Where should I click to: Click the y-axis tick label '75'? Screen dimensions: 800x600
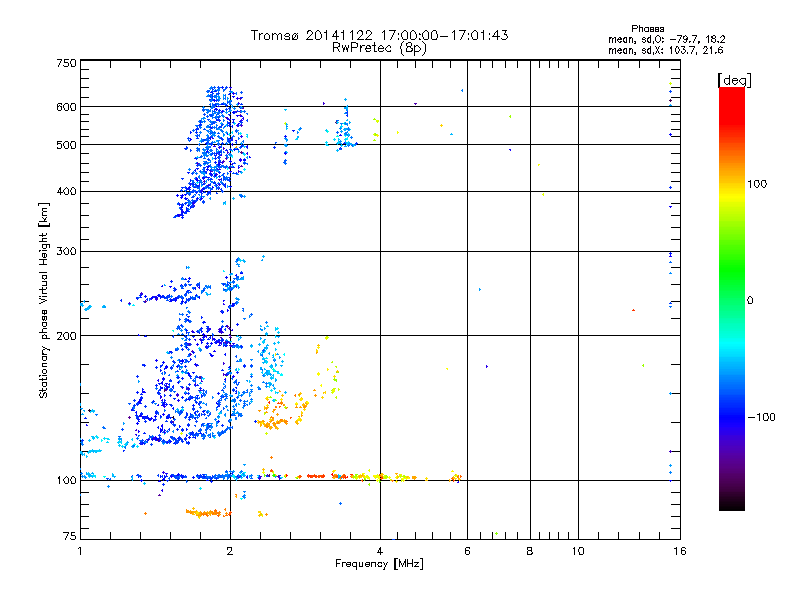click(70, 536)
